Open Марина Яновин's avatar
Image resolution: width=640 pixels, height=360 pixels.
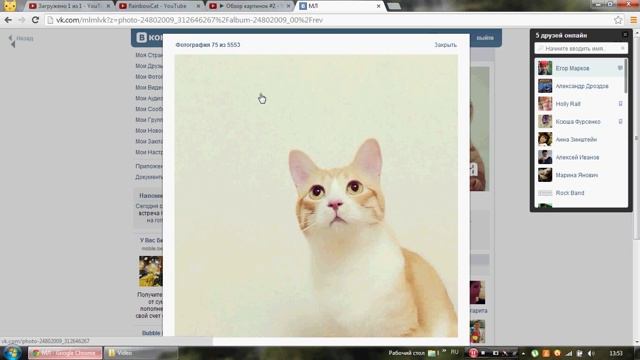(545, 175)
